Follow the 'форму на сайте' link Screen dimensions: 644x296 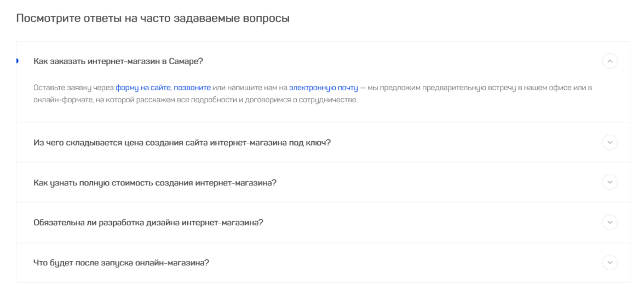(143, 88)
